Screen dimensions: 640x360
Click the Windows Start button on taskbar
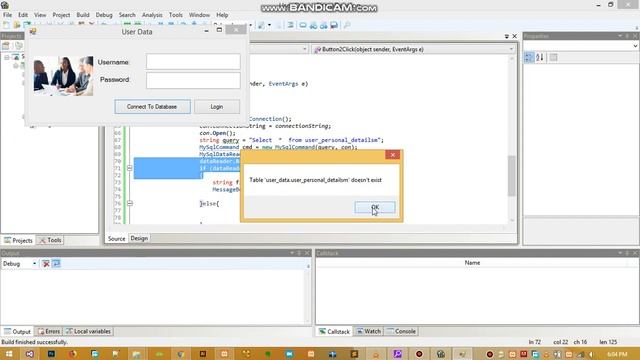(9, 354)
